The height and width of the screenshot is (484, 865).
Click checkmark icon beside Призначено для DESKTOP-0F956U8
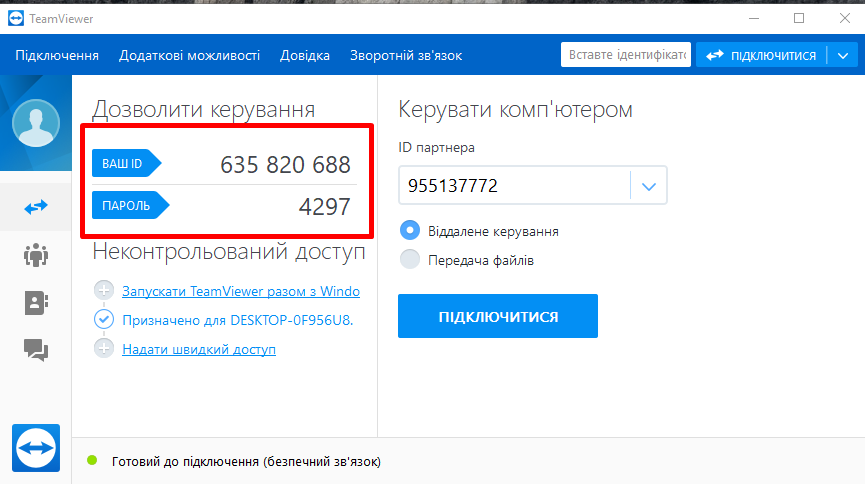pyautogui.click(x=104, y=320)
